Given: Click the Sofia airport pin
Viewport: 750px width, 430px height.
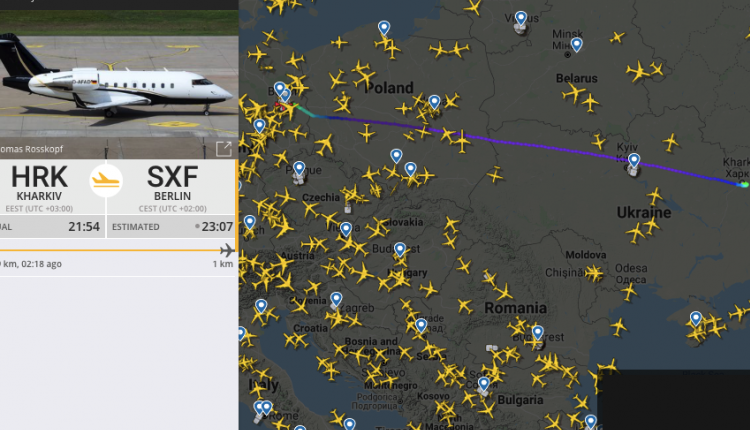Looking at the screenshot, I should pyautogui.click(x=484, y=384).
